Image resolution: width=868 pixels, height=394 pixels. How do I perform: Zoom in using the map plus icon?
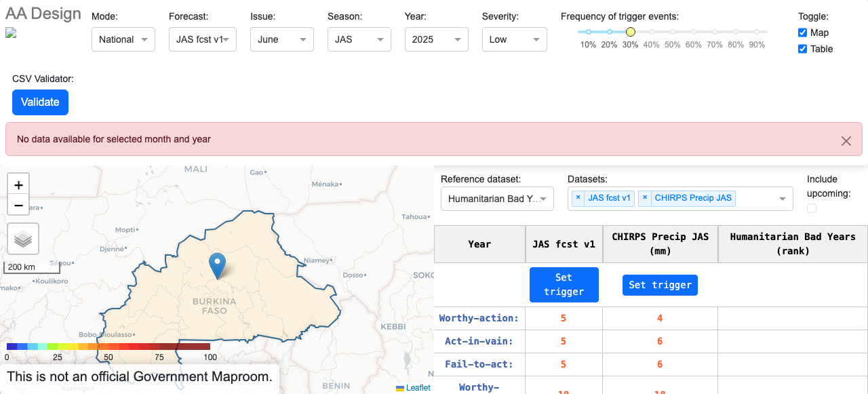coord(18,184)
